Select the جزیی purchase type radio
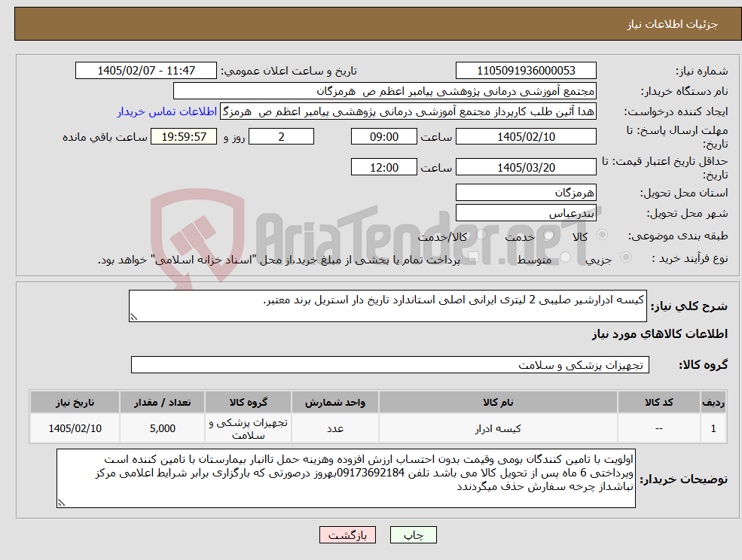 pyautogui.click(x=625, y=257)
